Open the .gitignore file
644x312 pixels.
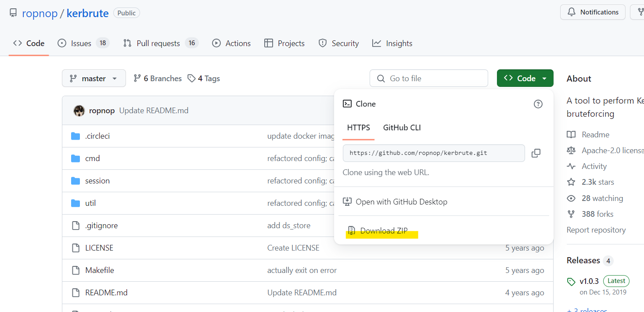[101, 226]
